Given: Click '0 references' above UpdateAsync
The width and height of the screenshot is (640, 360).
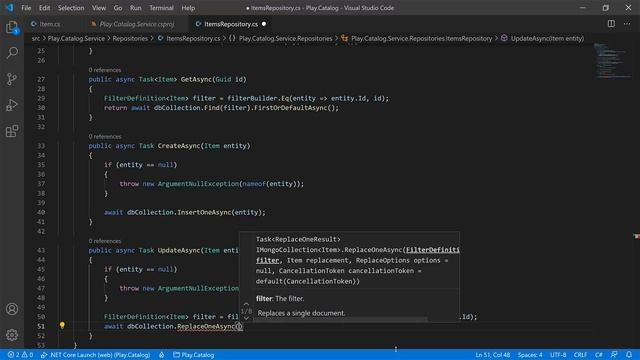Looking at the screenshot, I should click(104, 241).
